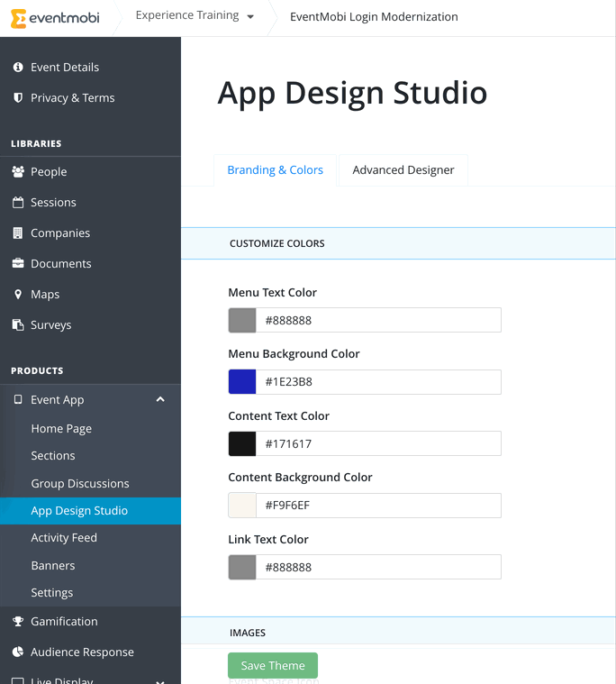This screenshot has width=616, height=684.
Task: Open the Menu Background Color swatch
Action: (242, 382)
